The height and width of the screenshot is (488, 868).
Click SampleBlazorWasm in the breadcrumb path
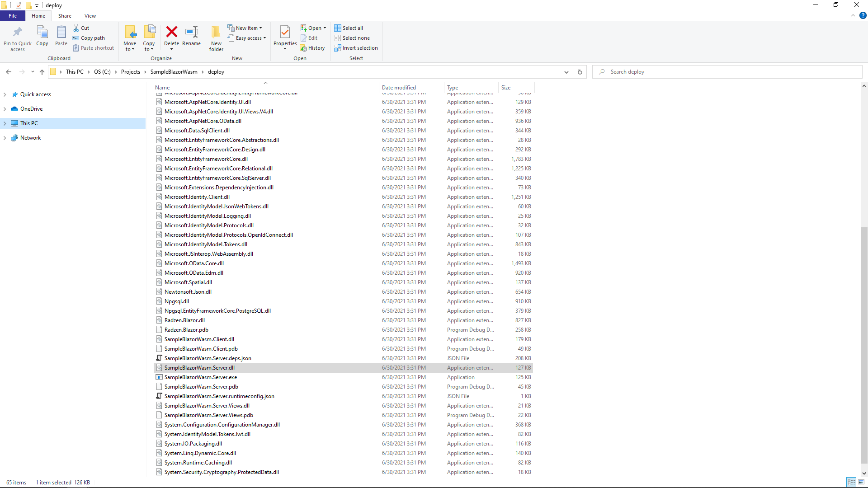[x=174, y=72]
